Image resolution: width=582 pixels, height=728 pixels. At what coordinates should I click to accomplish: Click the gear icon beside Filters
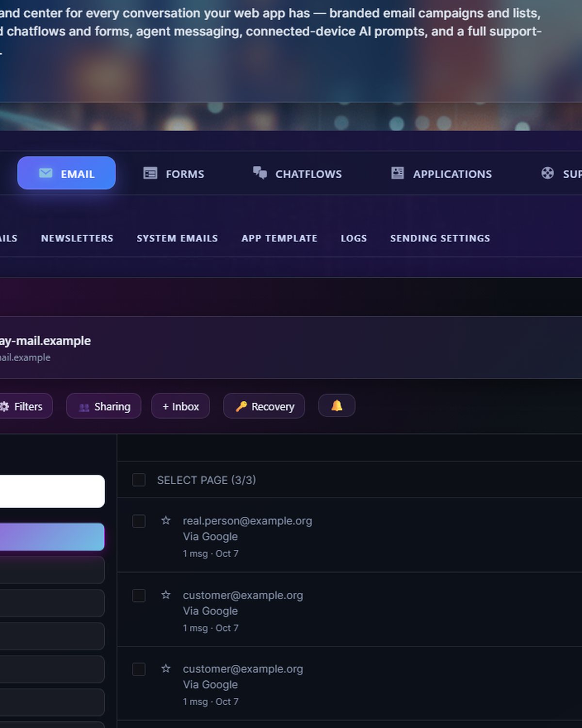tap(4, 407)
